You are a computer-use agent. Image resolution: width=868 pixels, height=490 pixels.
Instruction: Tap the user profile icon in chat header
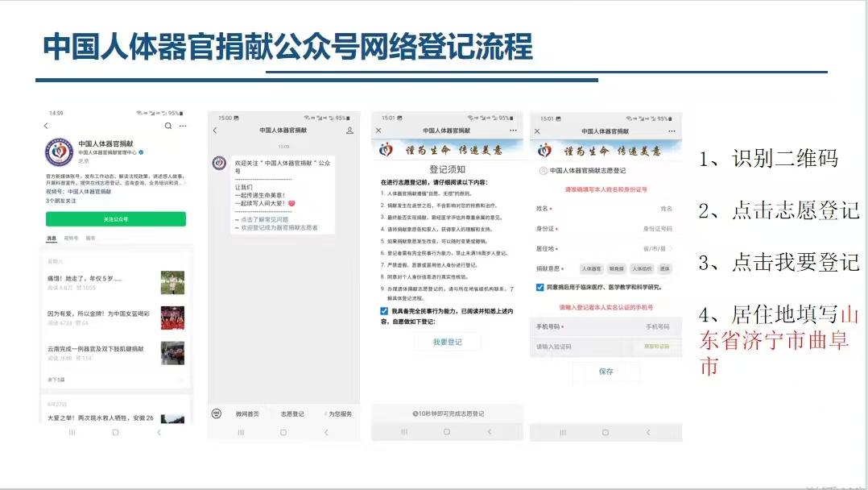pyautogui.click(x=349, y=131)
